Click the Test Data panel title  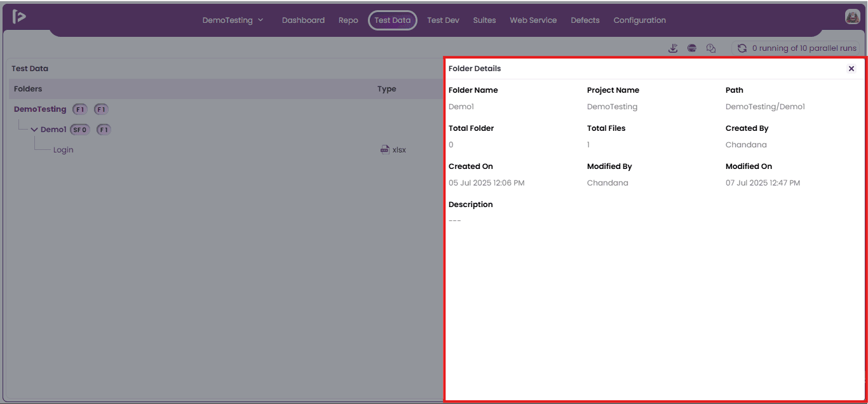pos(30,69)
